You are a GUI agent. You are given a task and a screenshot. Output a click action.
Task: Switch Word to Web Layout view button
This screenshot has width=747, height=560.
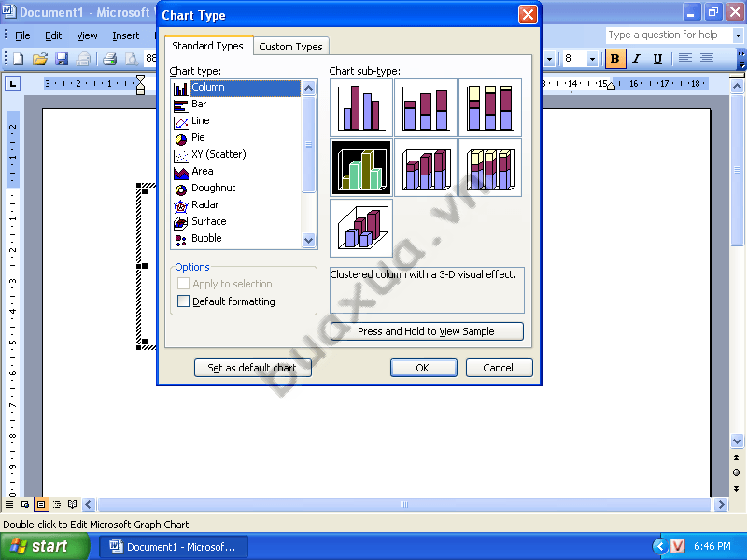pyautogui.click(x=25, y=504)
